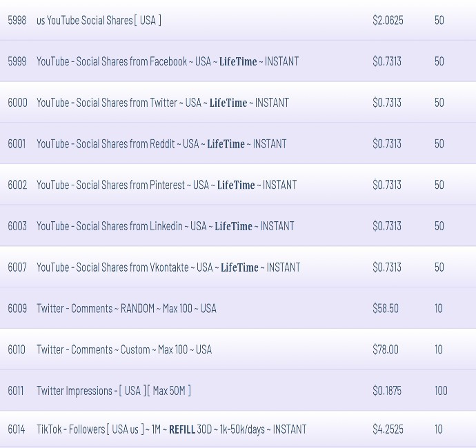Screen dimensions: 476x448
Task: Select Twitter Impressions [USA] Max 50M service
Action: [114, 391]
